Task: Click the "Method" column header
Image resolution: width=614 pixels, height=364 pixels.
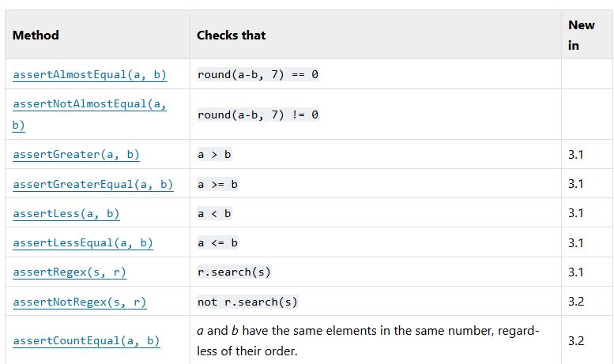Action: pos(36,36)
